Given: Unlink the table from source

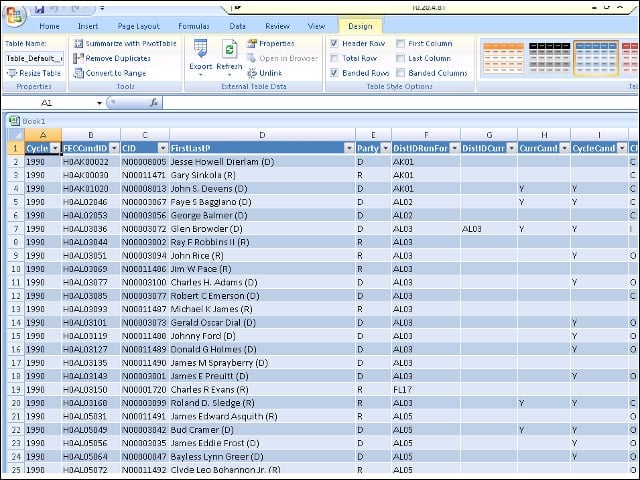Looking at the screenshot, I should tap(264, 73).
